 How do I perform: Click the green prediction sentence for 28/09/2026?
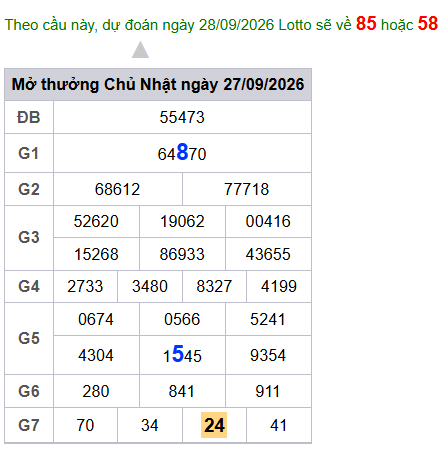[x=221, y=24]
